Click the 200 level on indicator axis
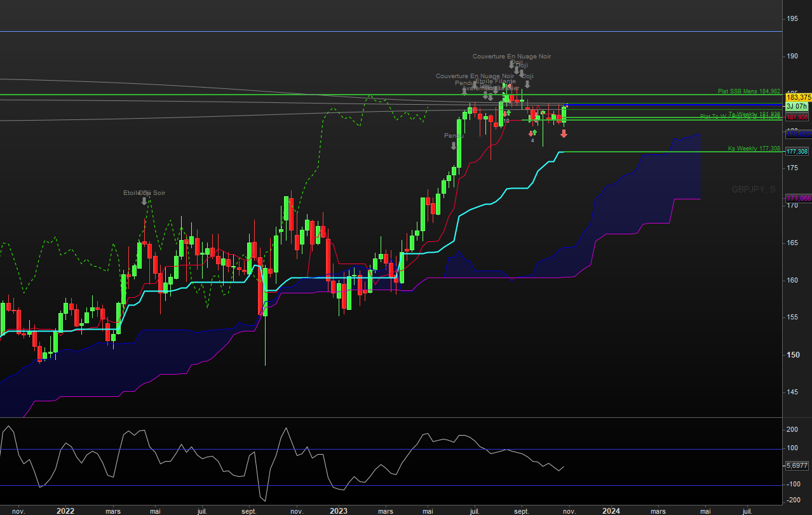812x515 pixels. tap(792, 430)
